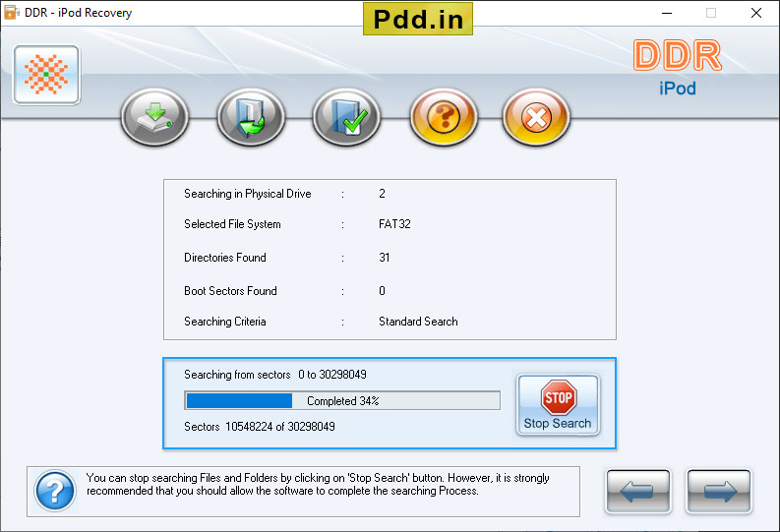Click the Searching from sectors text

pyautogui.click(x=275, y=375)
